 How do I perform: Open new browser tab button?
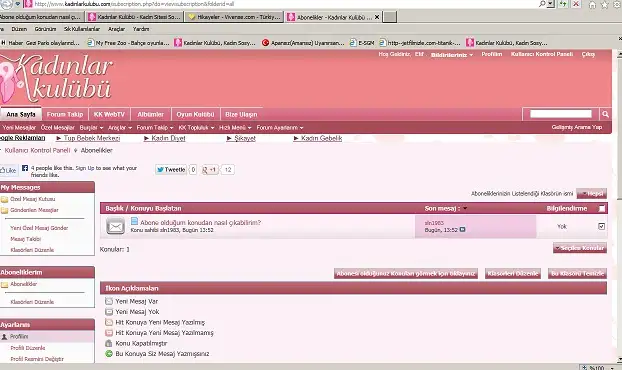coord(390,17)
